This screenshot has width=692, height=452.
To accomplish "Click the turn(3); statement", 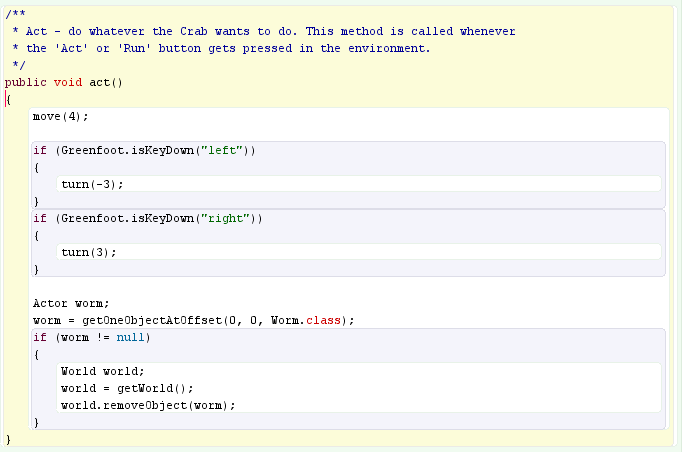I will tap(88, 252).
